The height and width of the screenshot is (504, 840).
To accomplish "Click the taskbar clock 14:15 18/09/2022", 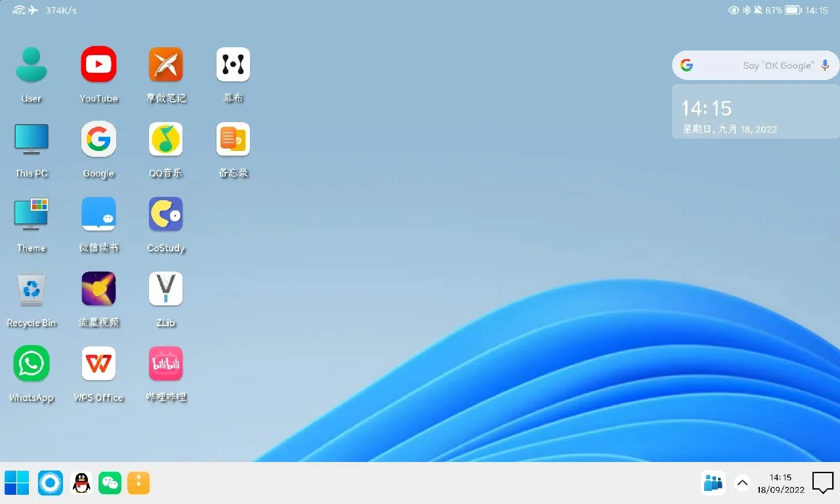I will coord(781,484).
